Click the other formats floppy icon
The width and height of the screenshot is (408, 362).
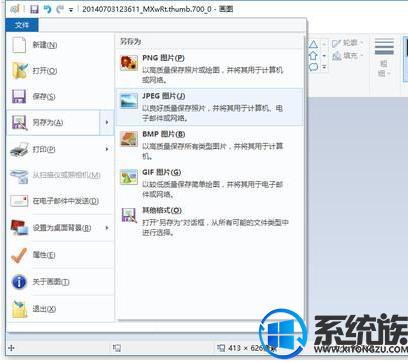tap(129, 215)
